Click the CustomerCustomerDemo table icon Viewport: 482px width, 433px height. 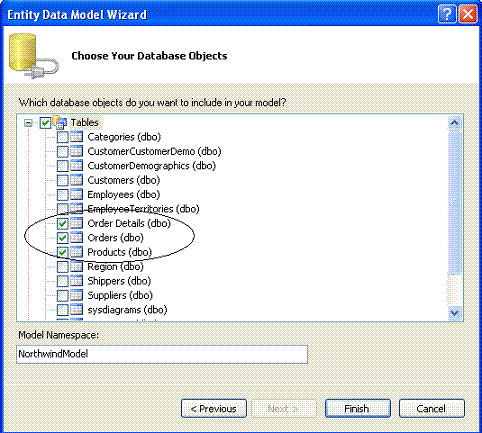coord(77,152)
